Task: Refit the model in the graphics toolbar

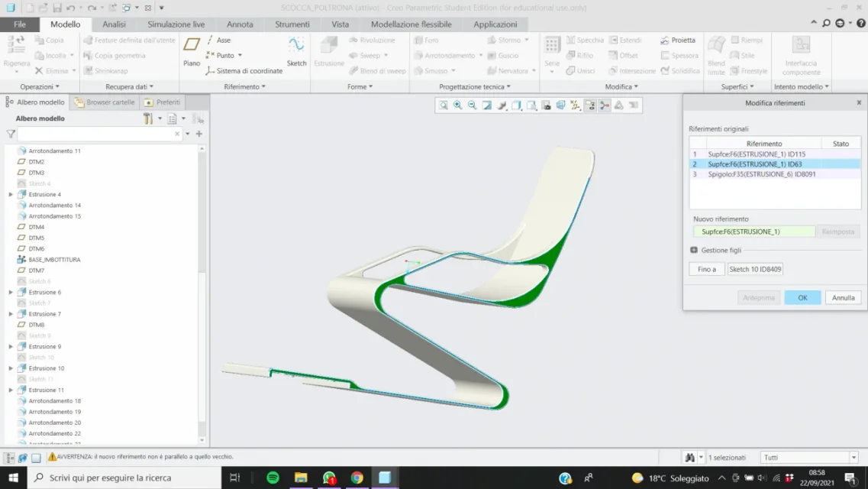Action: click(444, 105)
